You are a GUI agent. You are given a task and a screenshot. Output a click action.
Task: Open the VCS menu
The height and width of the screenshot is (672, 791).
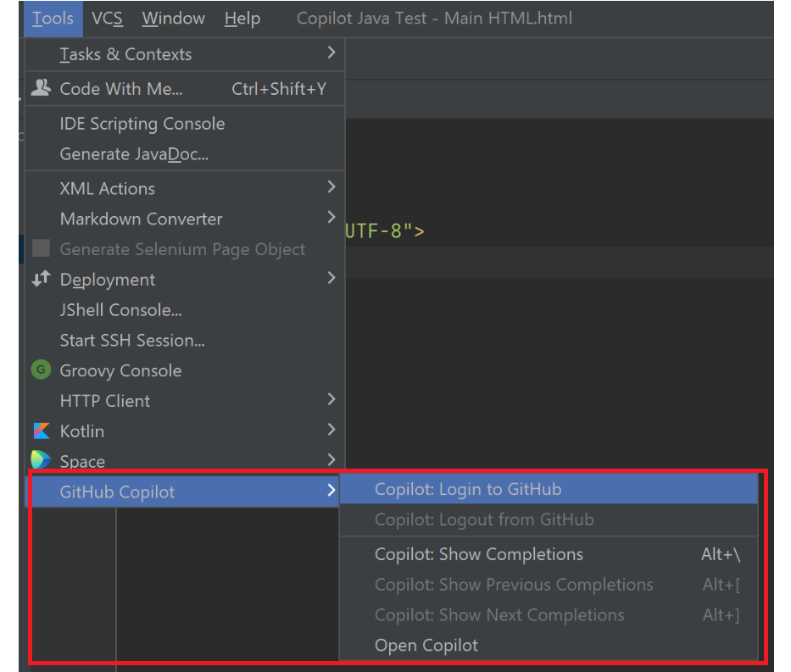(x=107, y=19)
